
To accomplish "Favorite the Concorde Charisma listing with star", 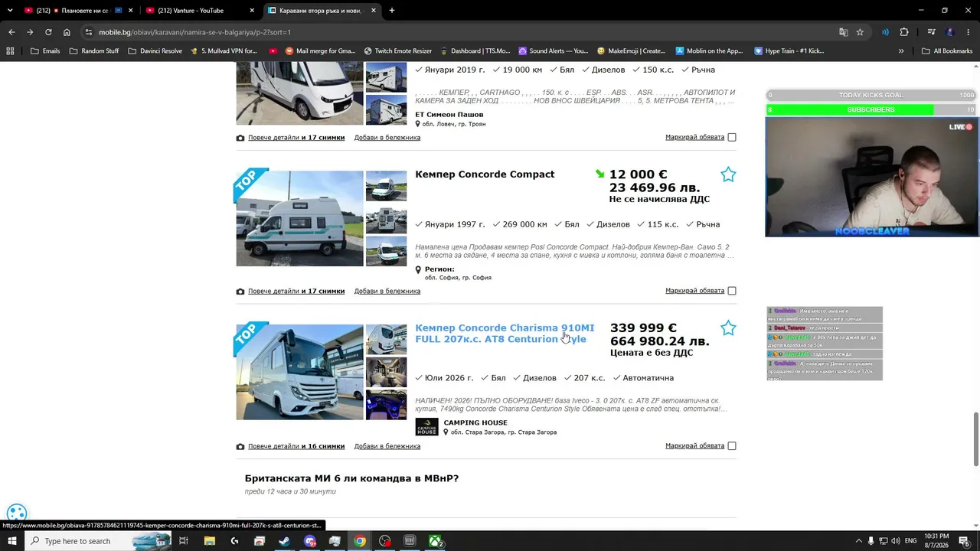I will pyautogui.click(x=728, y=328).
